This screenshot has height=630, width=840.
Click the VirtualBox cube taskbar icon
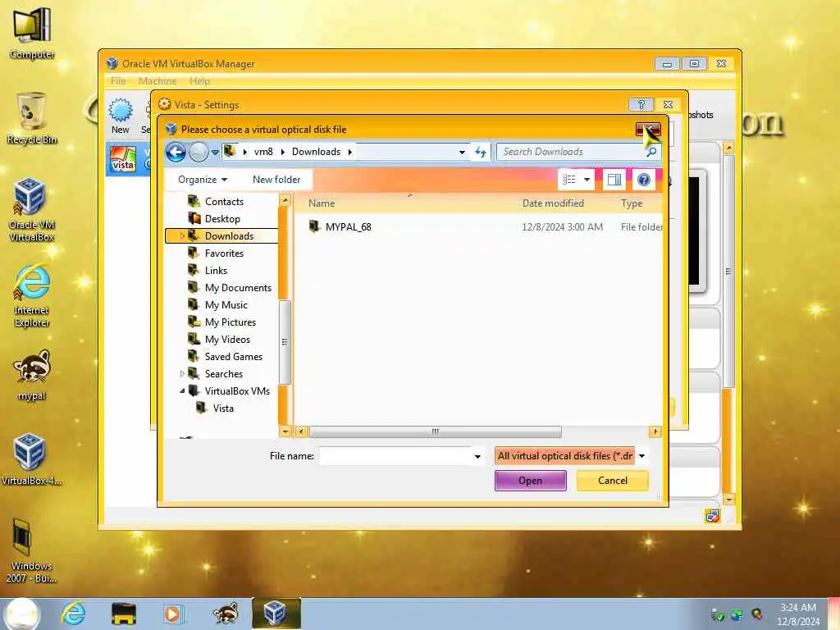coord(276,614)
